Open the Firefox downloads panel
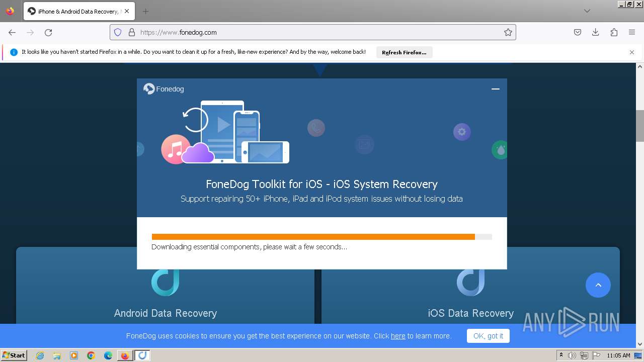 pos(596,32)
